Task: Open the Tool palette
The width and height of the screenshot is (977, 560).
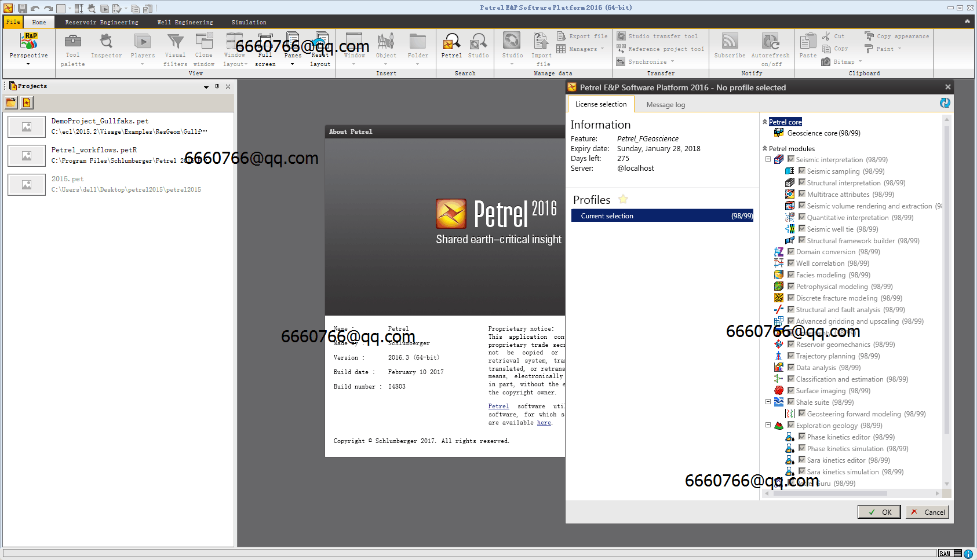Action: pyautogui.click(x=72, y=49)
